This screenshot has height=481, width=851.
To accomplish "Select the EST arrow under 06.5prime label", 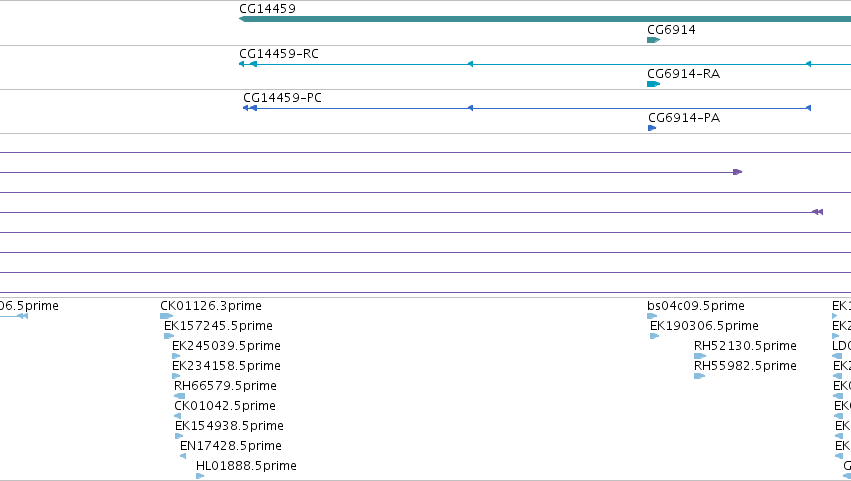I will click(14, 316).
